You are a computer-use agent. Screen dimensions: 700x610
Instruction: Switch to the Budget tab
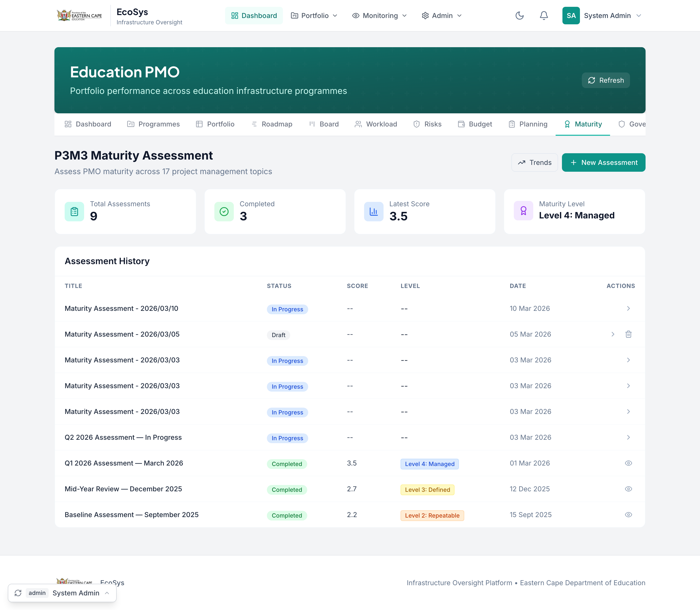475,124
